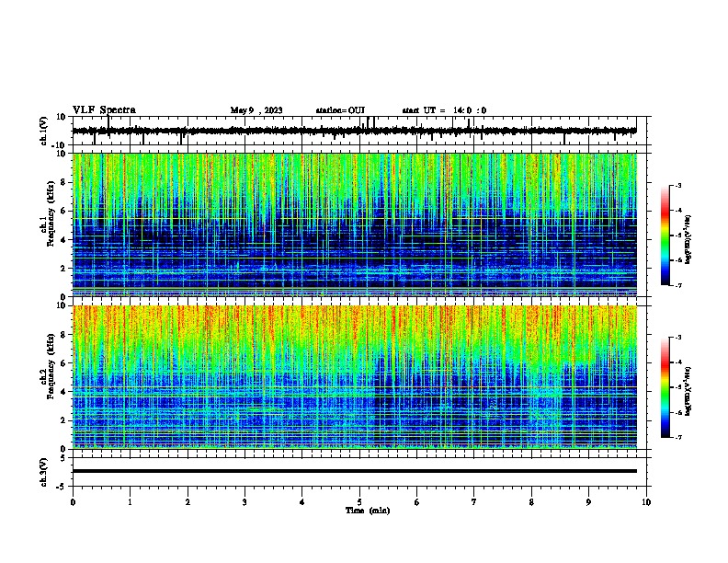Click time axis tick label "0"
The image size is (728, 563).
(73, 502)
